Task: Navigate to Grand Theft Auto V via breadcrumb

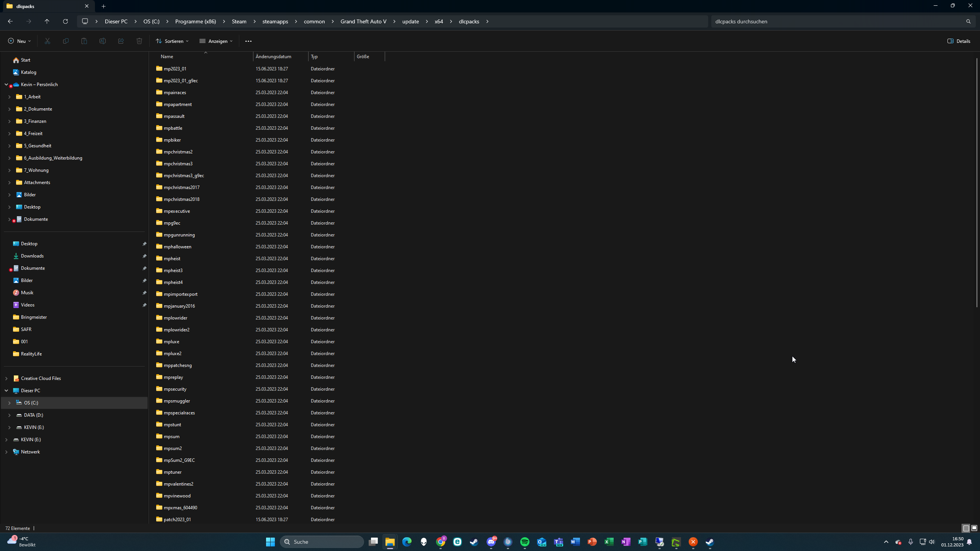Action: coord(362,21)
